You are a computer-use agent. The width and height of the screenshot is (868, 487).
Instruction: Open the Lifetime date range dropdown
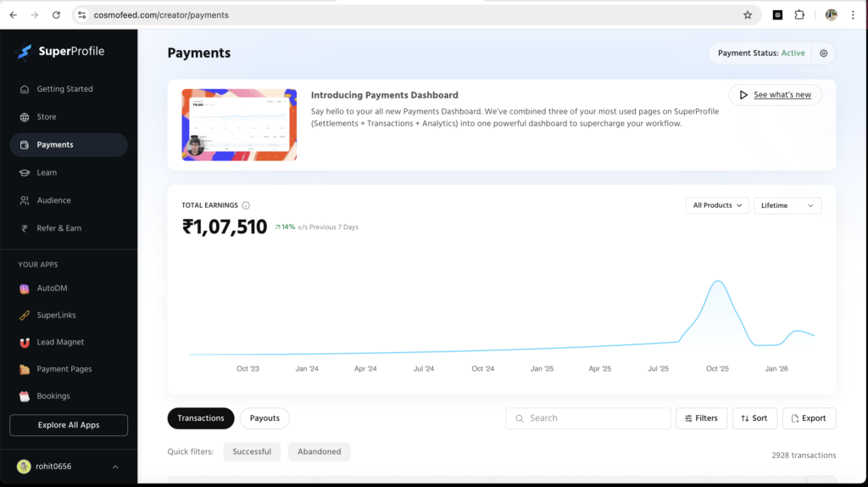787,205
